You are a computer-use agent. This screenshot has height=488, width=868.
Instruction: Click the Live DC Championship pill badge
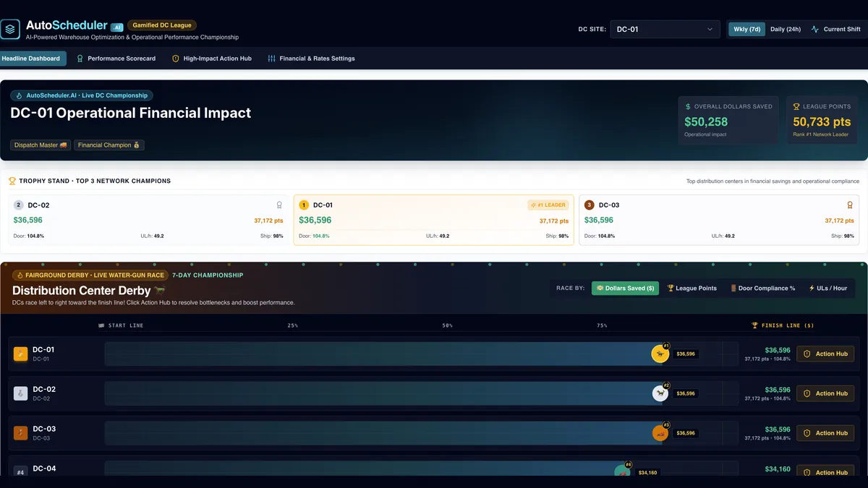tap(82, 95)
